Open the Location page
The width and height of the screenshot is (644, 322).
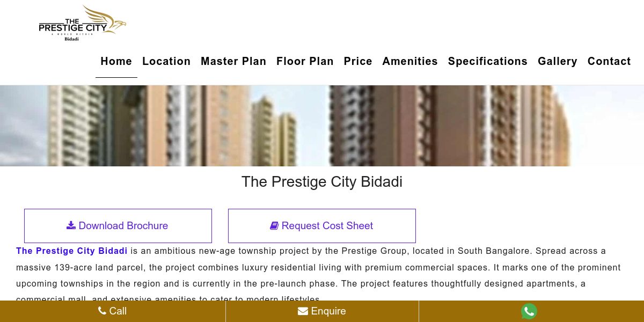[x=166, y=61]
